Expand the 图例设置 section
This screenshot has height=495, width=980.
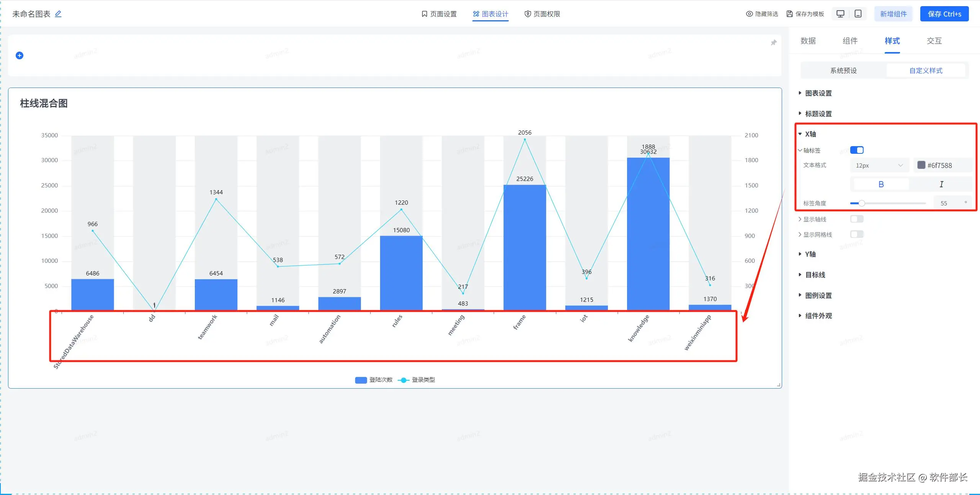(818, 295)
